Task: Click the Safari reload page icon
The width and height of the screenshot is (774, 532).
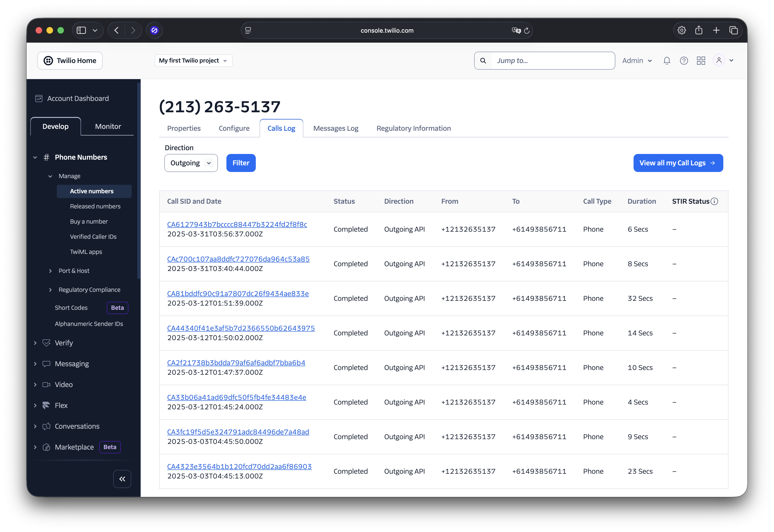Action: pos(527,31)
